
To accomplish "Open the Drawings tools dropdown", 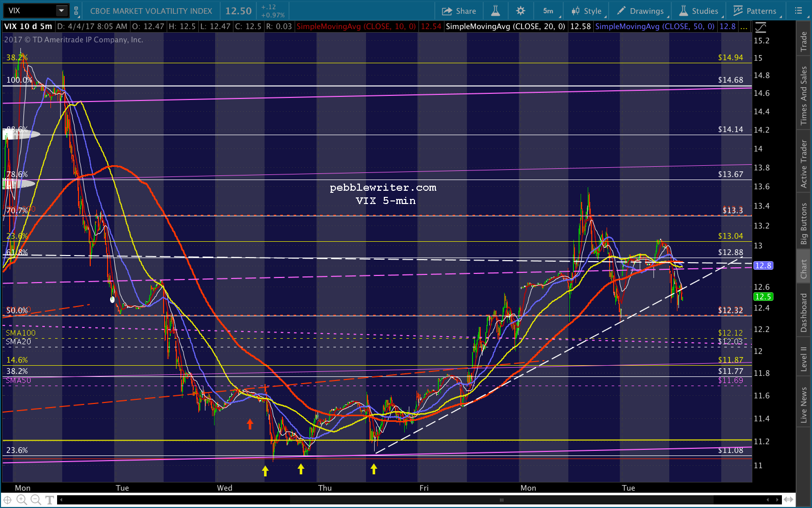I will pos(640,11).
